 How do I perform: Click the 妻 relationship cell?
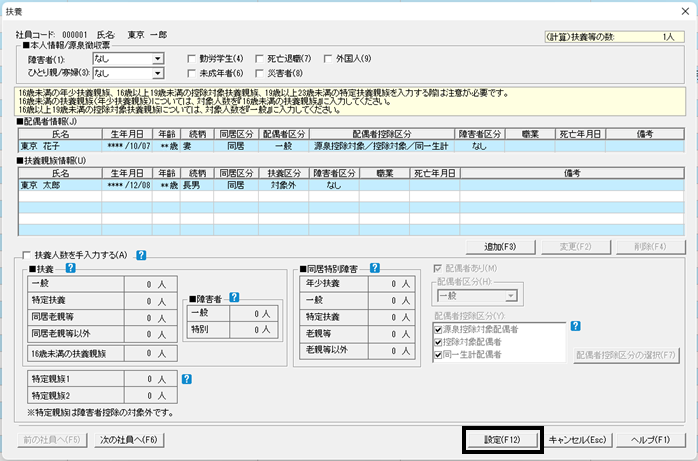pyautogui.click(x=197, y=146)
